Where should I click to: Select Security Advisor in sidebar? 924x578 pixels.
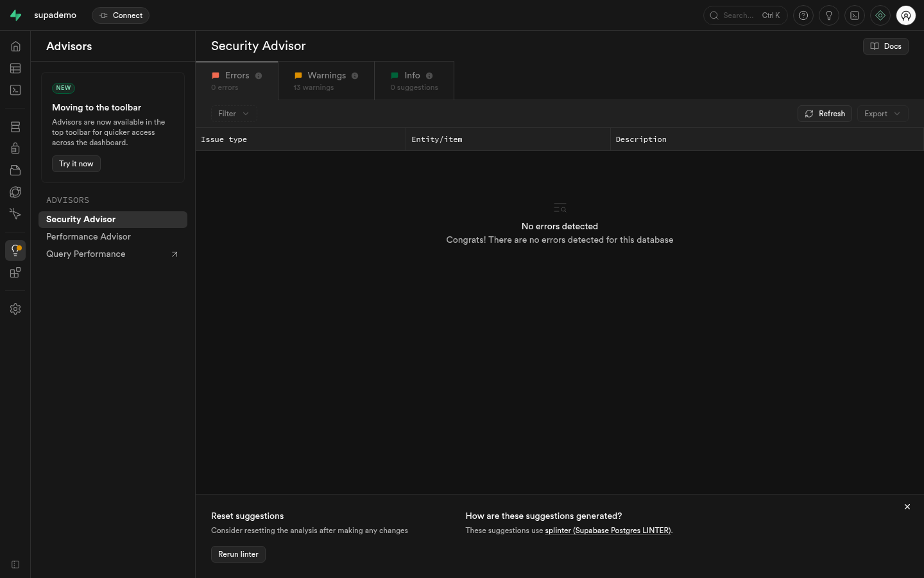113,220
